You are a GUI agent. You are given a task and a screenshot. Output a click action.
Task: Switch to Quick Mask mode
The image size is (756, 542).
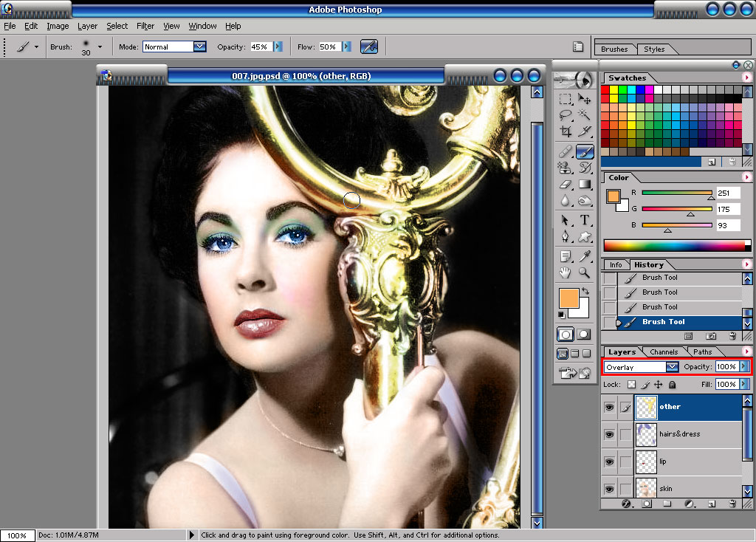point(583,335)
